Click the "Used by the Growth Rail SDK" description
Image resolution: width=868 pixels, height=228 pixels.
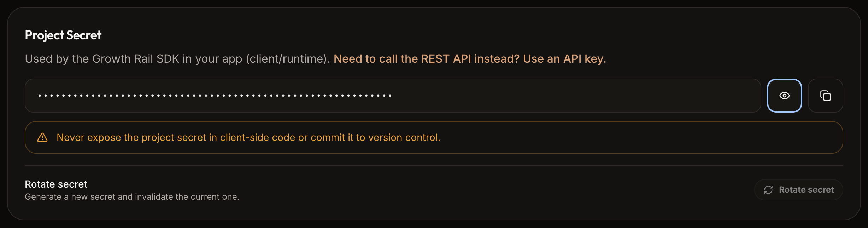coord(177,59)
